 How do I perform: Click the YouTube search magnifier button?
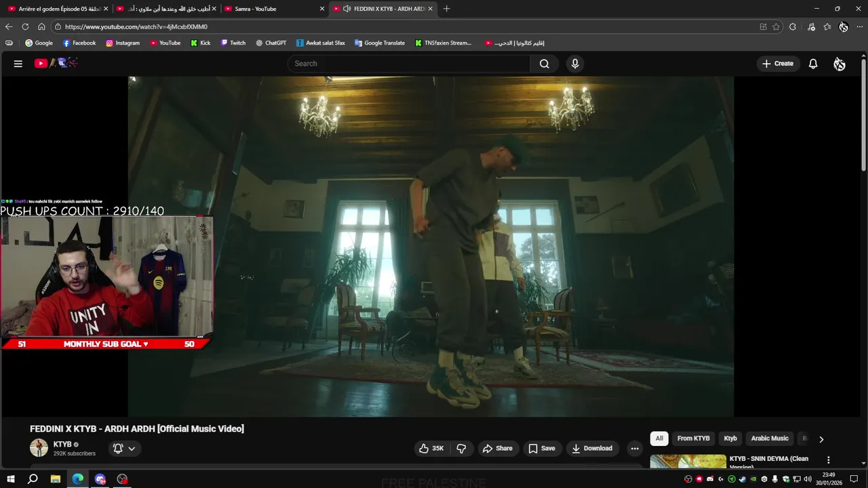[544, 64]
